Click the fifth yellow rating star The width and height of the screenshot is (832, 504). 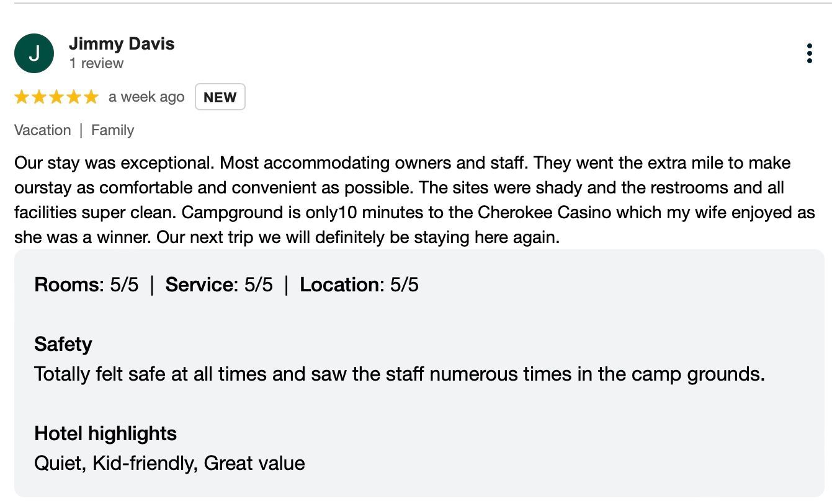[91, 97]
